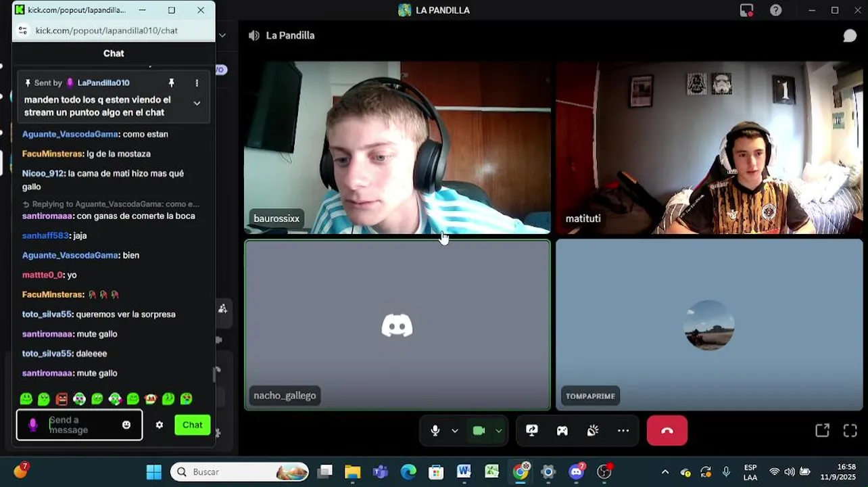This screenshot has height=487, width=868.
Task: Share your screen in Discord call
Action: 532,431
